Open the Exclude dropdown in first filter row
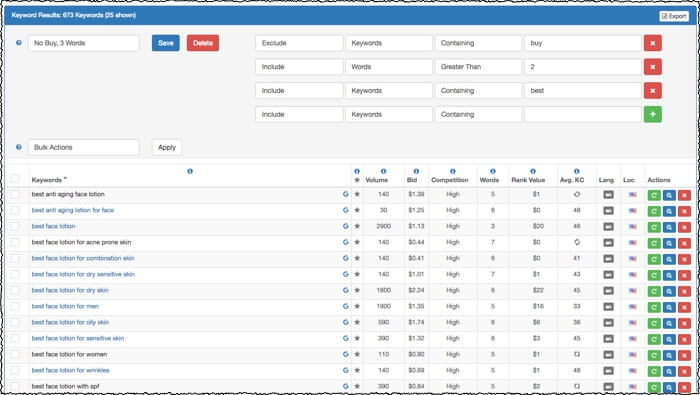This screenshot has height=395, width=700. click(x=299, y=43)
